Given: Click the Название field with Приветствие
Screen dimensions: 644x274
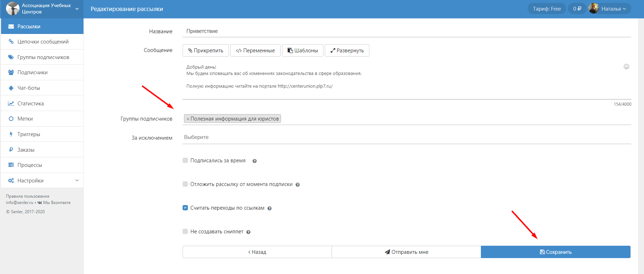Looking at the screenshot, I should click(x=407, y=31).
